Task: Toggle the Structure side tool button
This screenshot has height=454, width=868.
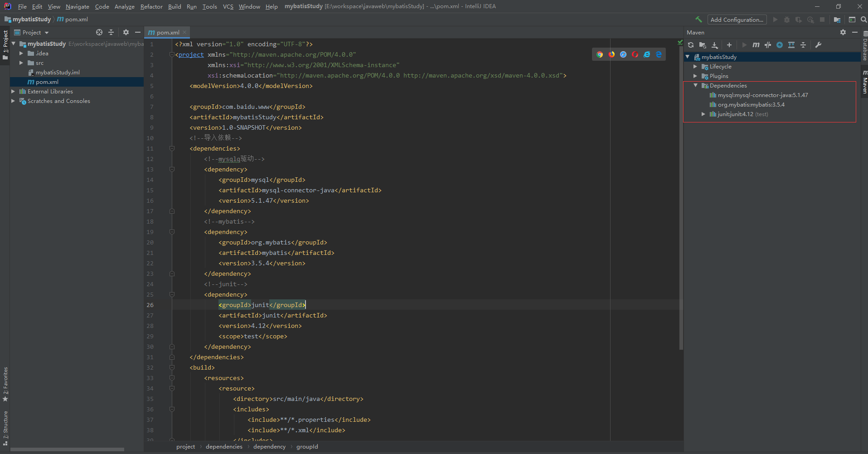Action: (5, 428)
